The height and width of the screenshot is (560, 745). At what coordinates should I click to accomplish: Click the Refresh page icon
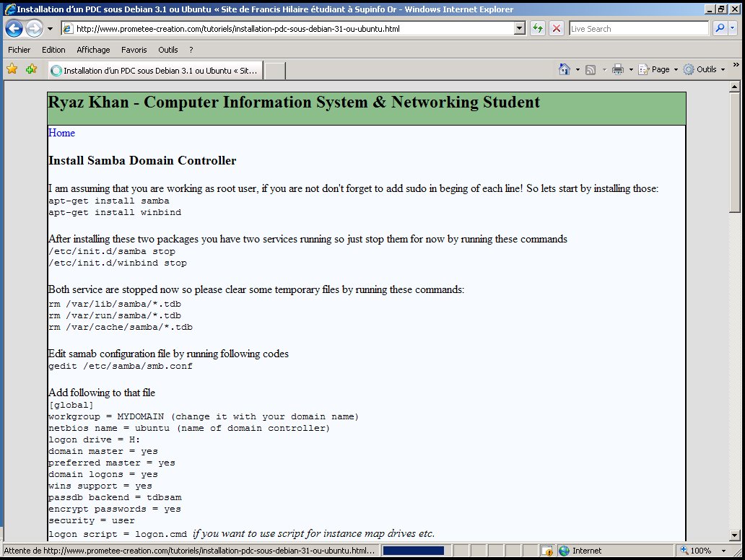pyautogui.click(x=537, y=28)
